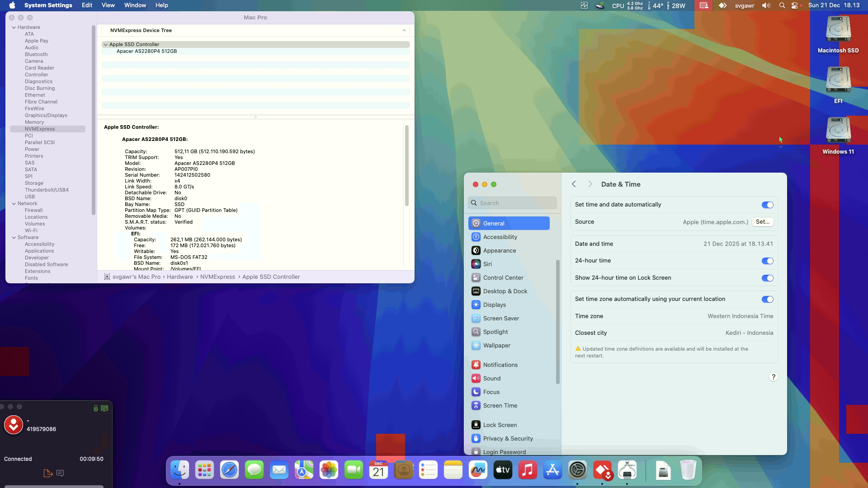Viewport: 868px width, 488px height.
Task: Click help question mark button
Action: [x=773, y=377]
